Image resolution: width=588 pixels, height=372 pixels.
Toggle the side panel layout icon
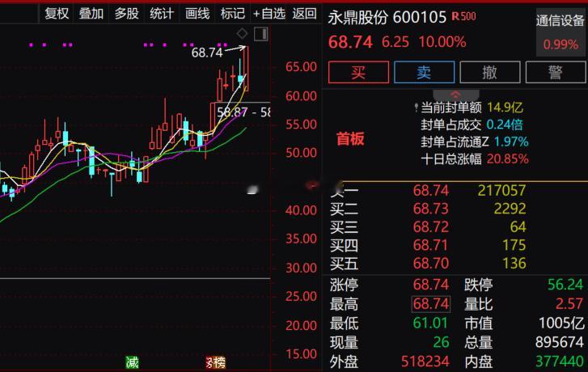(x=260, y=34)
